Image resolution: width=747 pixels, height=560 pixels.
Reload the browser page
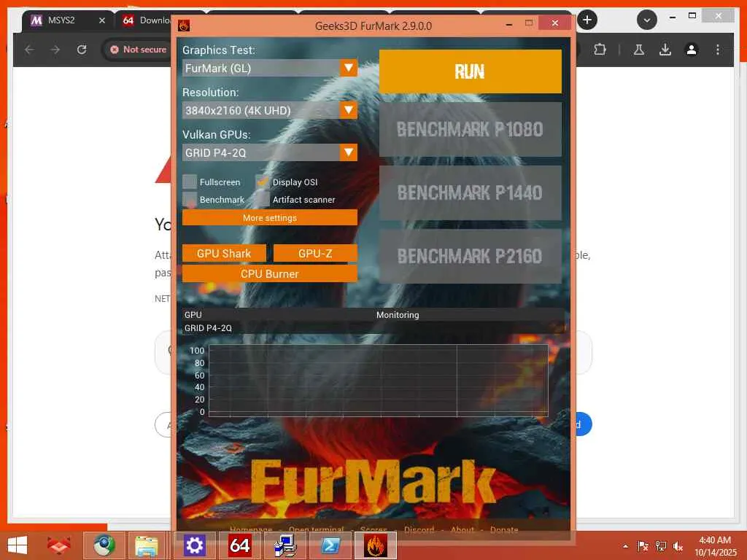82,50
